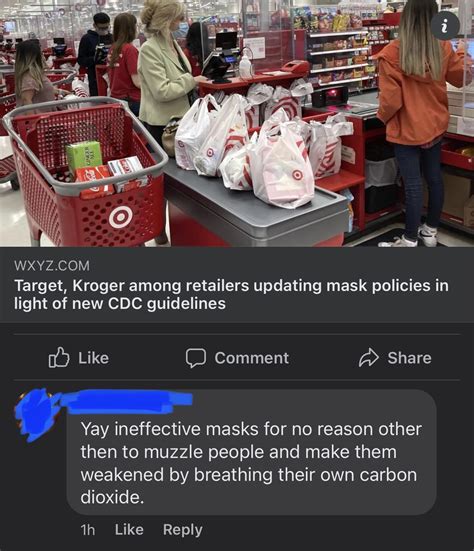
Task: Tap the info icon on the article photo
Action: point(446,26)
